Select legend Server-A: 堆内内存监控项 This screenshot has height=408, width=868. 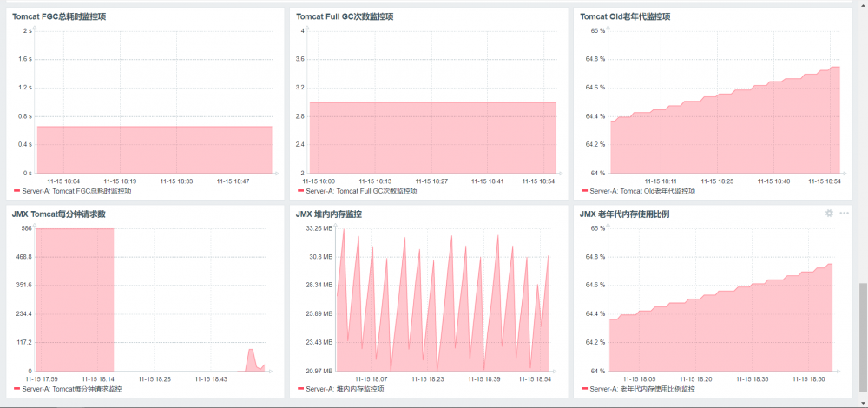click(x=345, y=389)
